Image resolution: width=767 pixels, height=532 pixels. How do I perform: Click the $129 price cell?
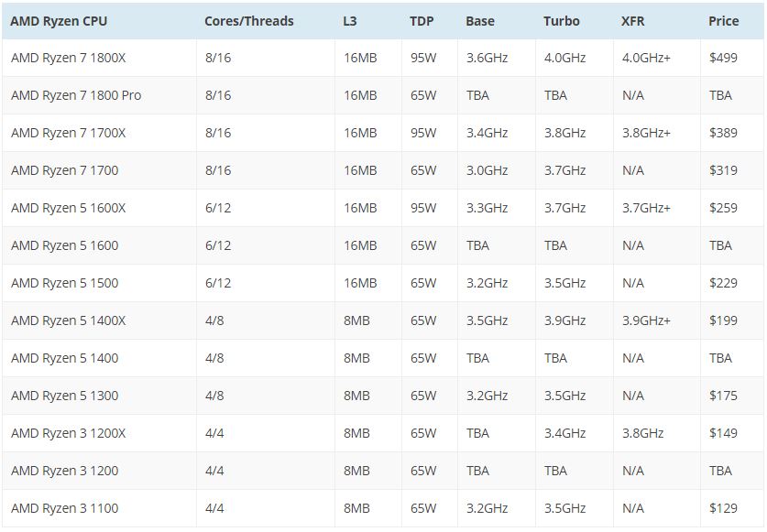coord(723,508)
